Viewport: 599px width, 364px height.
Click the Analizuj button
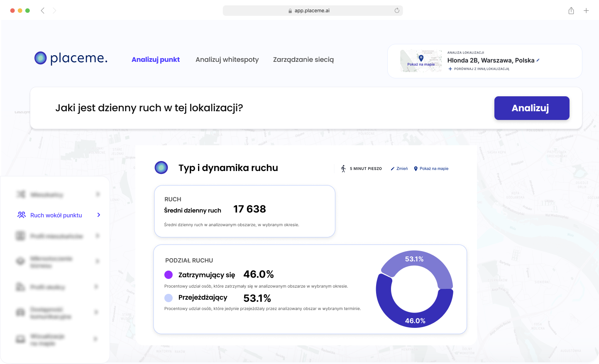point(532,108)
